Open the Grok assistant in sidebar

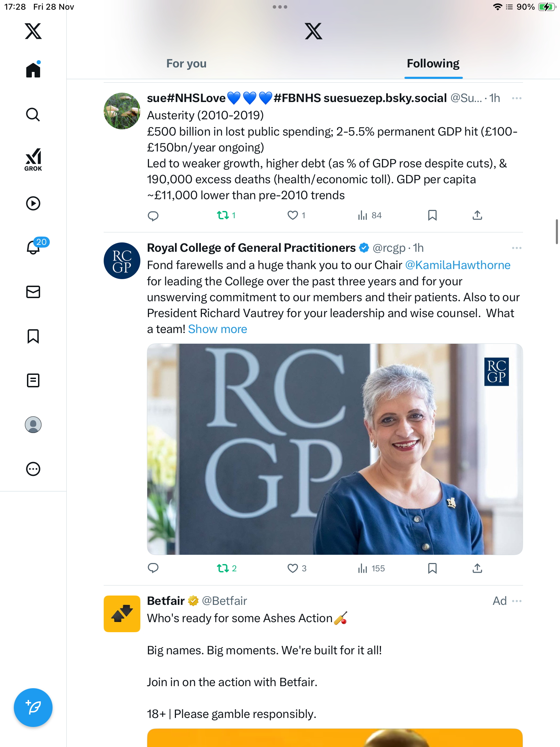[x=33, y=159]
